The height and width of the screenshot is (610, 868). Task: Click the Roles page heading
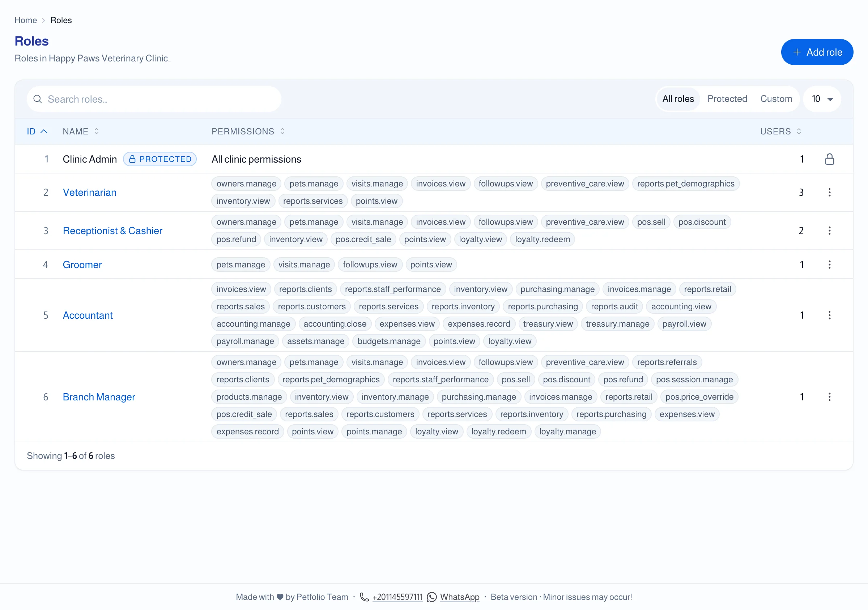tap(32, 41)
